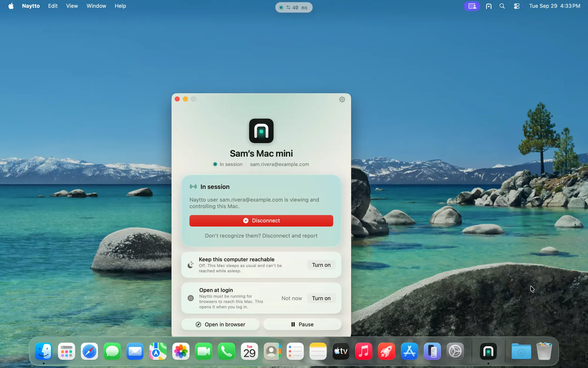
Task: Open the Naytto menu bar status icon
Action: (x=489, y=6)
